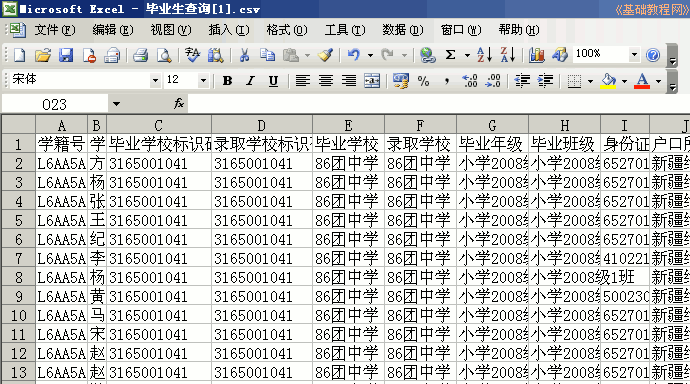Expand the Borders dropdown arrow
This screenshot has height=384, width=690.
[590, 81]
